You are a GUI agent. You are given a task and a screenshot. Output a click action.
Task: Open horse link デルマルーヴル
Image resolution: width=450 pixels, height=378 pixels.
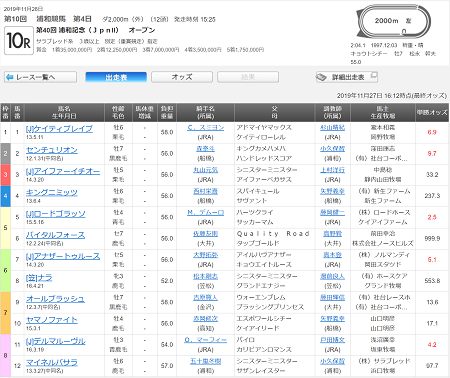coord(56,341)
